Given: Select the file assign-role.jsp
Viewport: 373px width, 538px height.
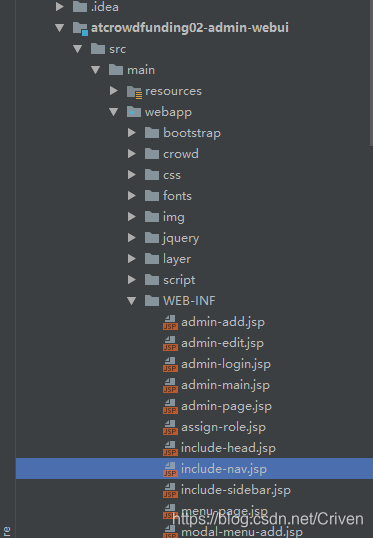Looking at the screenshot, I should pos(223,428).
